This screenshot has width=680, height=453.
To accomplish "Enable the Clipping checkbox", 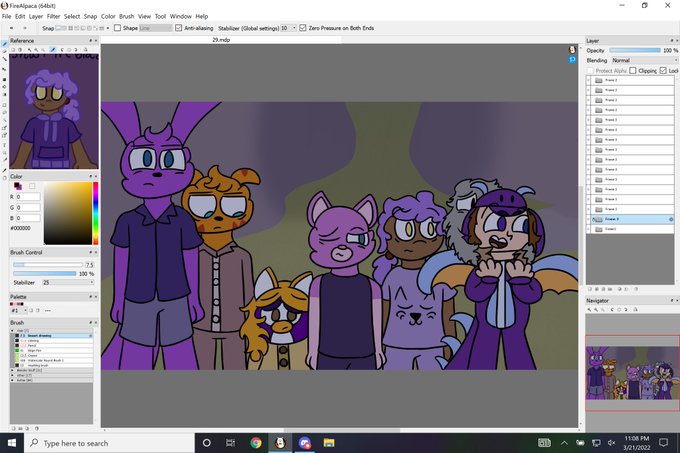I will [633, 70].
